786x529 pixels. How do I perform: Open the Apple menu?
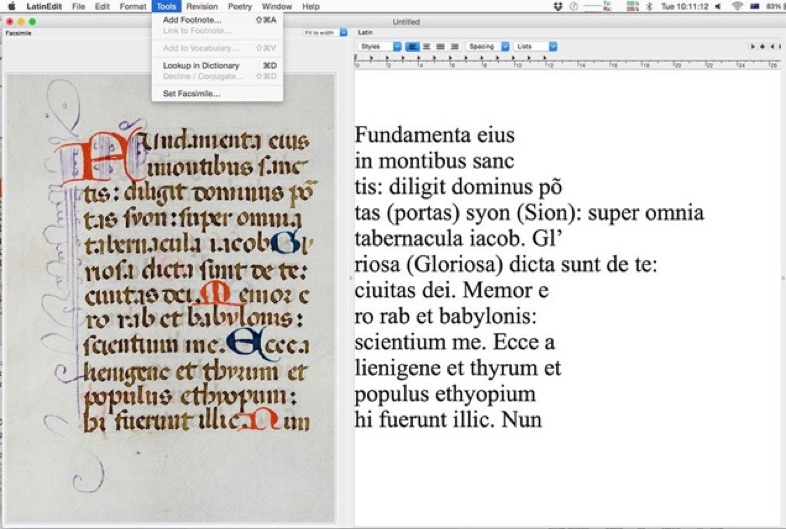(x=12, y=7)
